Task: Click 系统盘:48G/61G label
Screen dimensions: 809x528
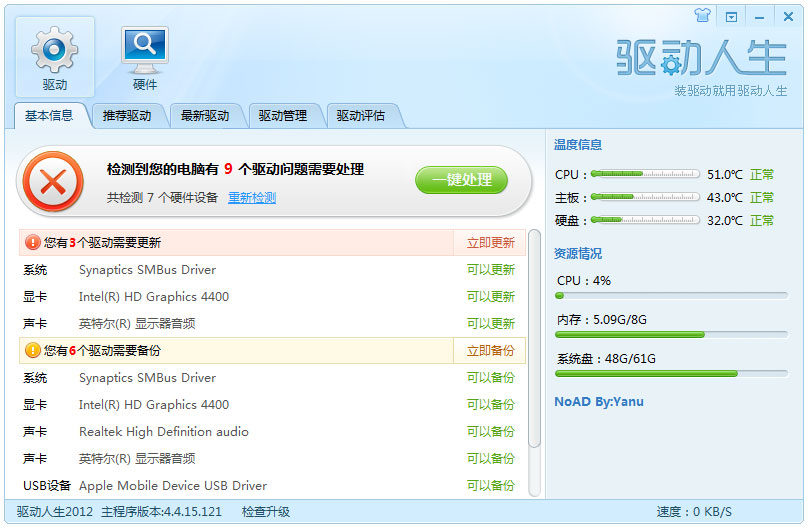Action: coord(606,359)
